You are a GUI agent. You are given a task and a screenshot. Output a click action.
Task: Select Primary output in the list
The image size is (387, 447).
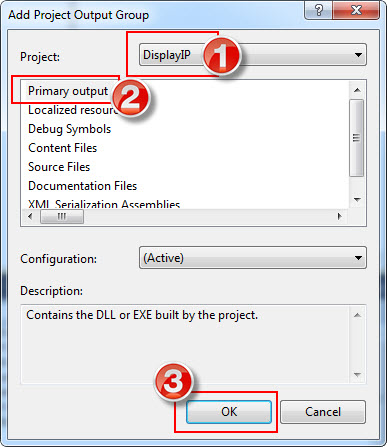pyautogui.click(x=68, y=91)
